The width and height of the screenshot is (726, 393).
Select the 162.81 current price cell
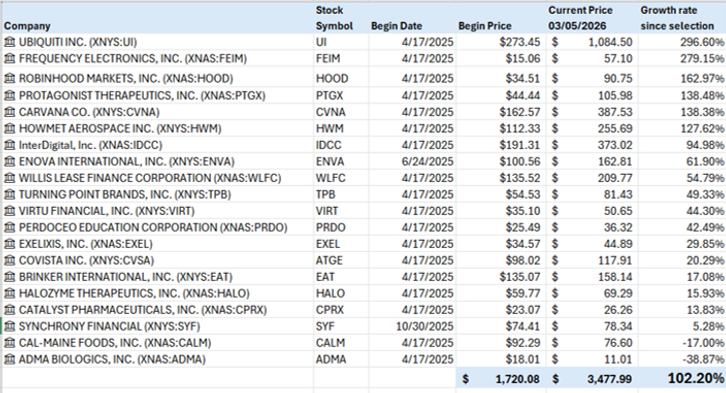[592, 162]
